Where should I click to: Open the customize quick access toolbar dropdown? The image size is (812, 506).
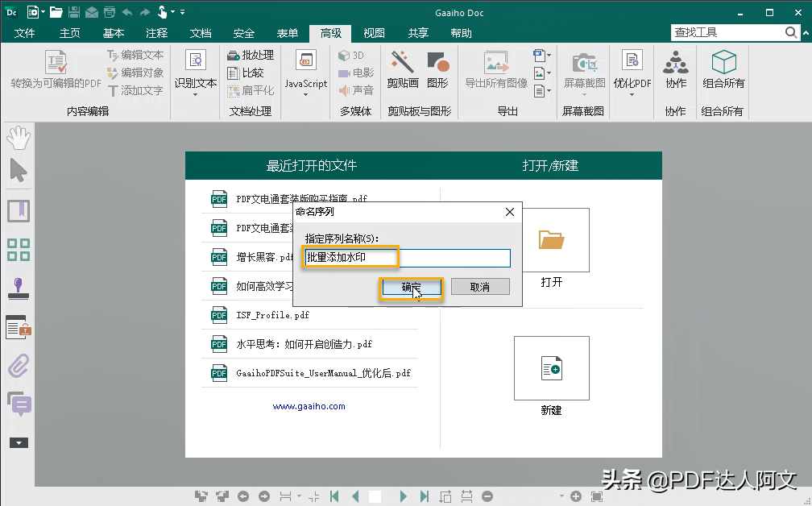pyautogui.click(x=182, y=12)
